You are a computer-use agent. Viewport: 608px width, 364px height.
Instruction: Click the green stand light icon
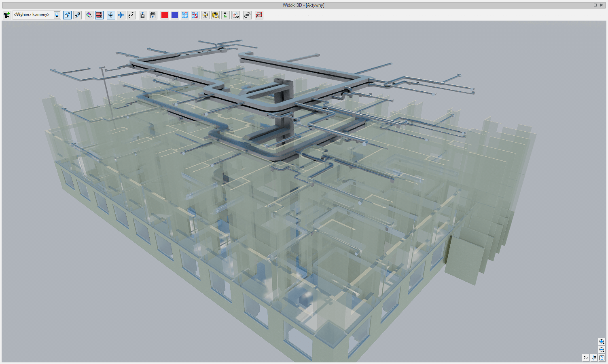click(x=225, y=15)
